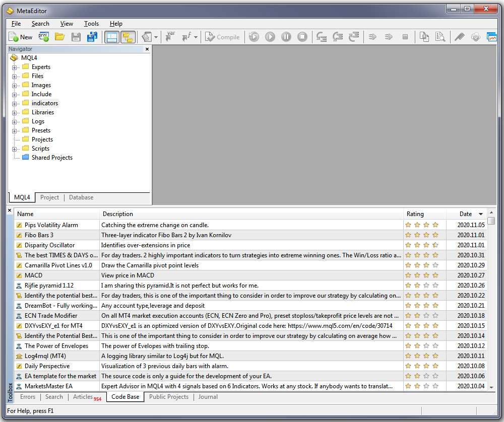This screenshot has width=504, height=422.
Task: Click the Step Out debug icon
Action: [x=354, y=37]
